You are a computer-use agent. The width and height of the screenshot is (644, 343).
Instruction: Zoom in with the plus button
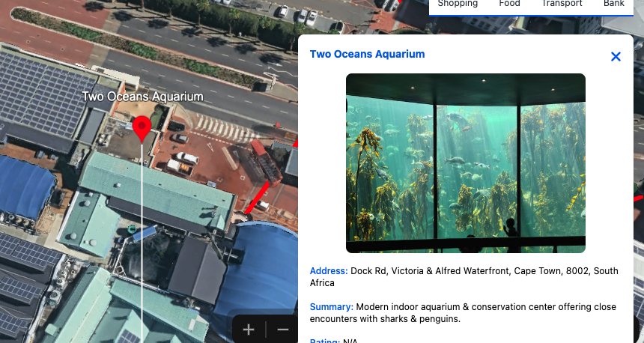(249, 330)
